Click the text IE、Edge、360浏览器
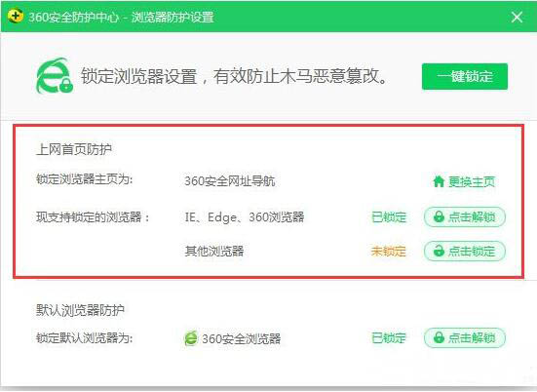Viewport: 537px width, 392px height. [245, 216]
